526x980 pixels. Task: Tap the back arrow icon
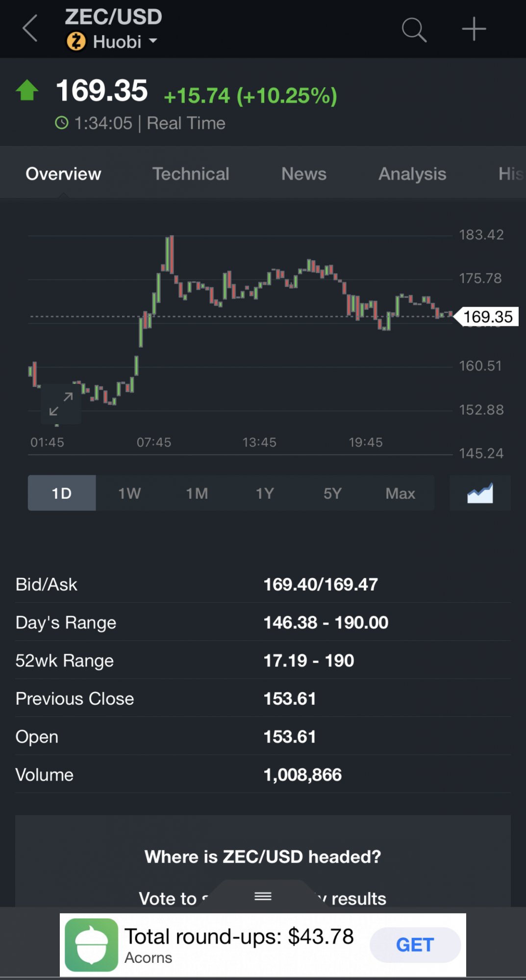pos(30,28)
